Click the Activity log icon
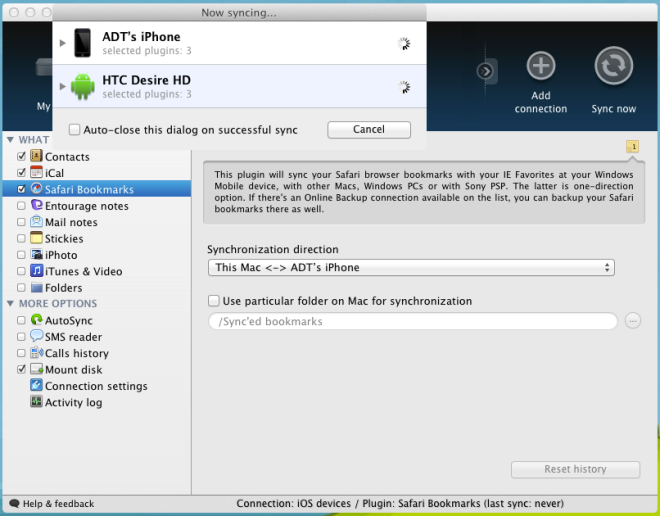This screenshot has width=660, height=516. point(36,402)
